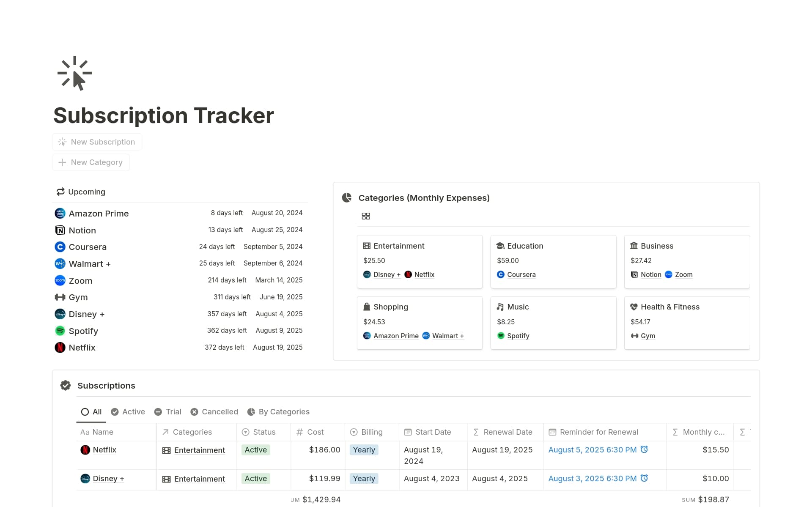
Task: Click the Shopping bag icon on card
Action: pyautogui.click(x=367, y=307)
